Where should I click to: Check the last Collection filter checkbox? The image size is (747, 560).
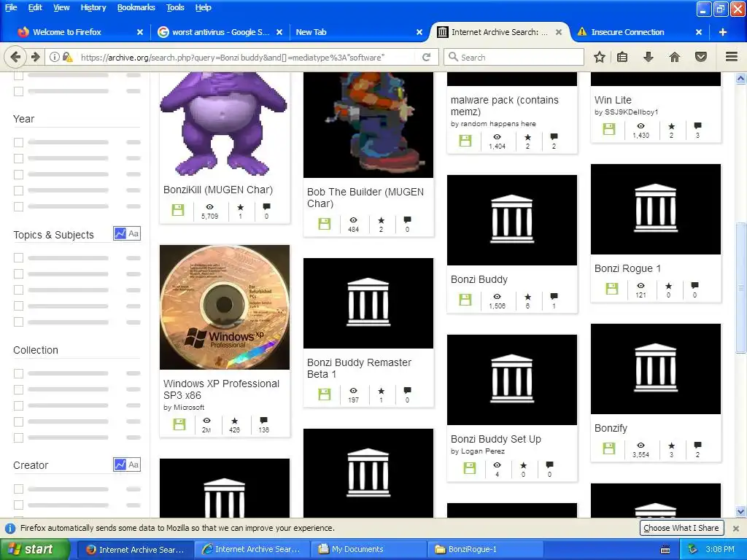click(x=18, y=437)
